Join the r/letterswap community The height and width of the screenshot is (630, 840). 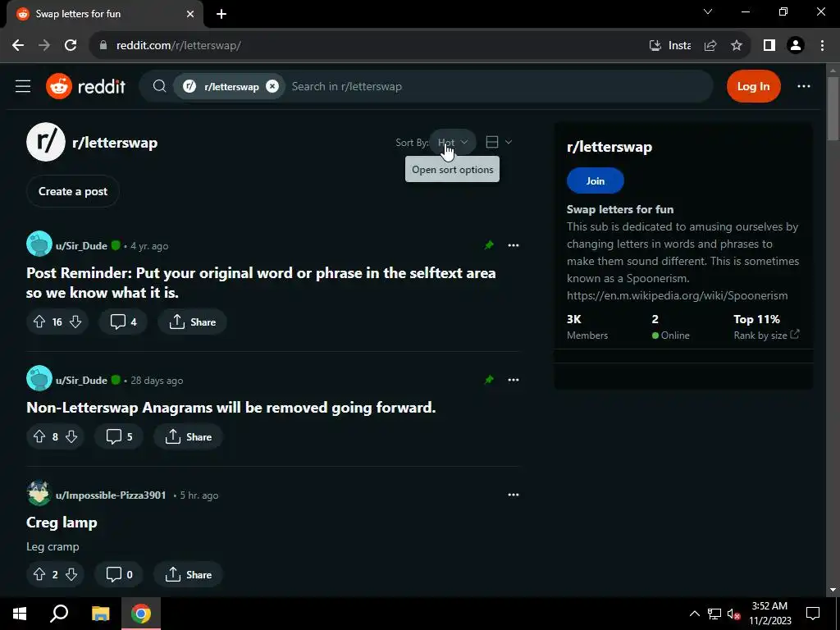596,181
